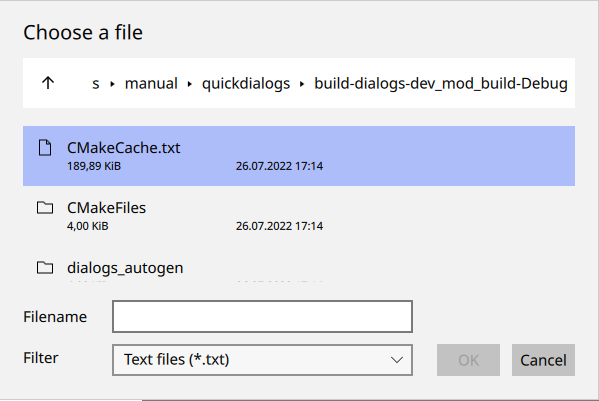Click the 189,89 KiB size of CMakeCache.txt
Viewport: 599px width, 401px height.
[94, 166]
